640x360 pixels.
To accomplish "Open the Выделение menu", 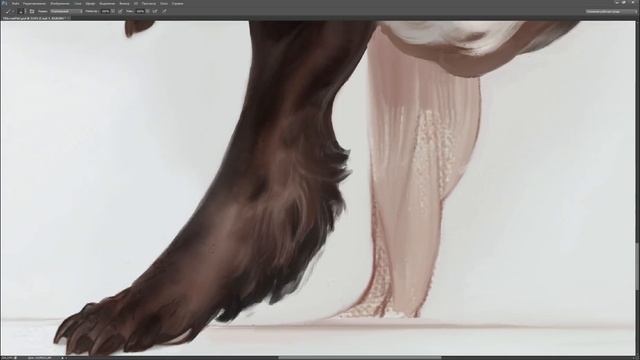I will (x=107, y=4).
